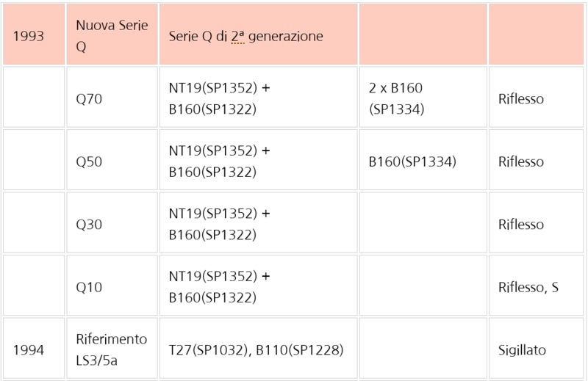
Task: Click the NT19(SP1352) cell in Q10 row
Action: pos(220,287)
